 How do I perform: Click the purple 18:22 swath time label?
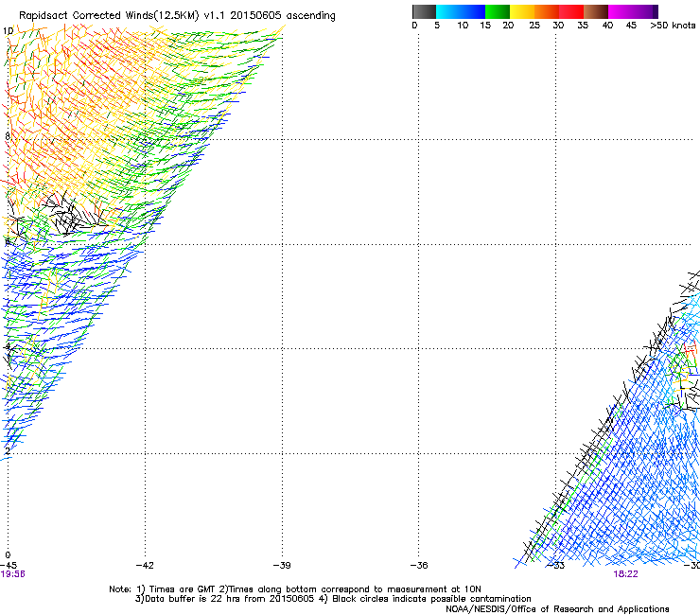(x=625, y=574)
